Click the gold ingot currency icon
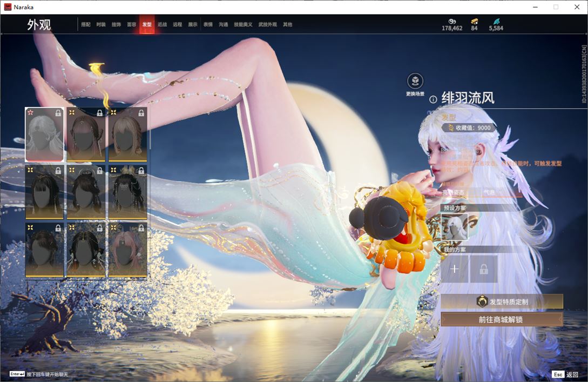Viewport: 588px width, 382px height. [475, 22]
